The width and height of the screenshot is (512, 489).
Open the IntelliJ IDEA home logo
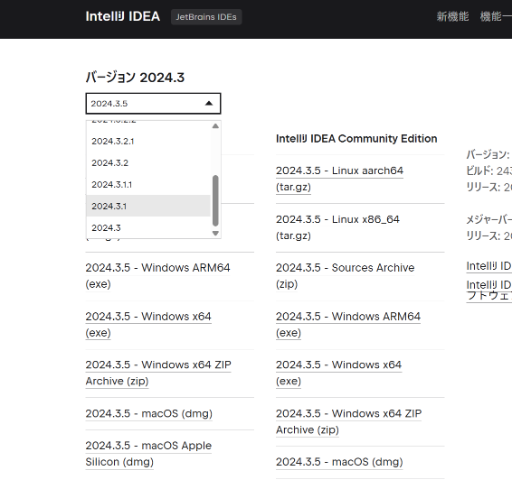point(123,16)
